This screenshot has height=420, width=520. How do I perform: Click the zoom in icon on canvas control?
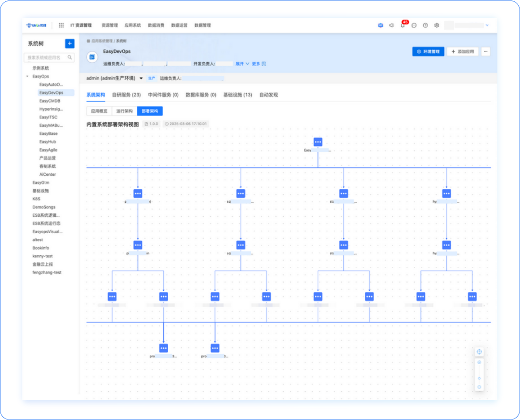(x=479, y=362)
